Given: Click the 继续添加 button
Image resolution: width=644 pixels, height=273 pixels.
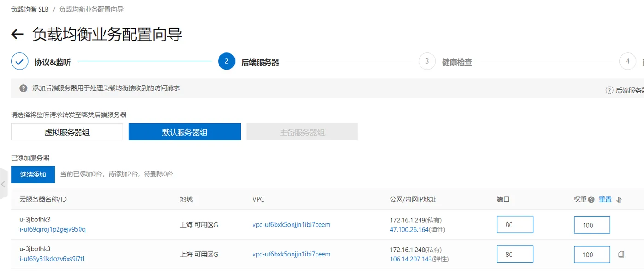Looking at the screenshot, I should coord(33,174).
